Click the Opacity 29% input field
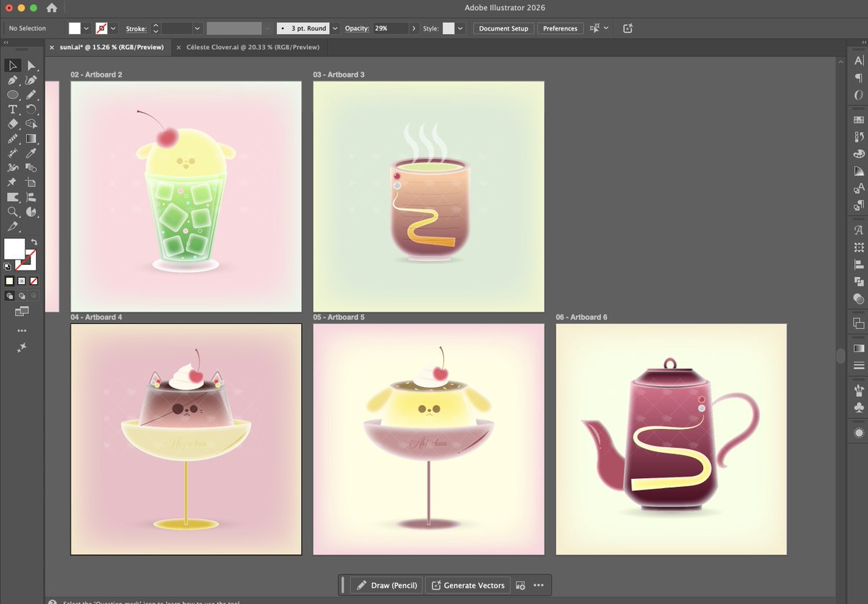 [x=389, y=28]
